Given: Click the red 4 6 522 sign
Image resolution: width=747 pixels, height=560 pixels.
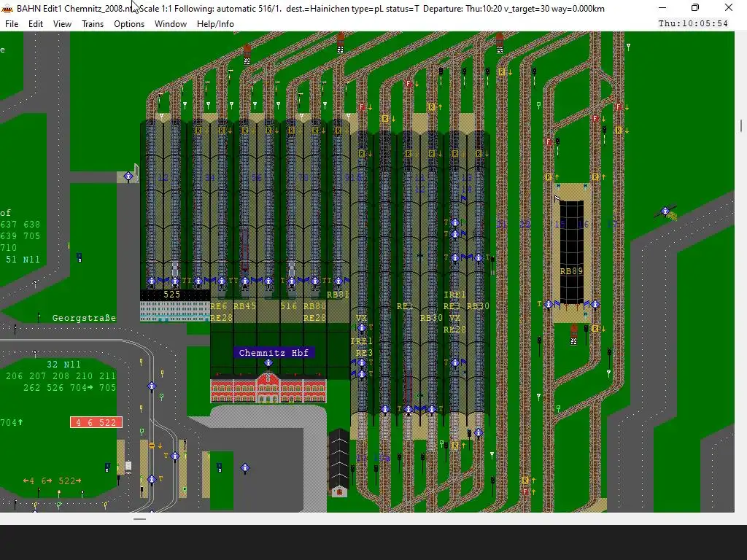Looking at the screenshot, I should pyautogui.click(x=96, y=422).
